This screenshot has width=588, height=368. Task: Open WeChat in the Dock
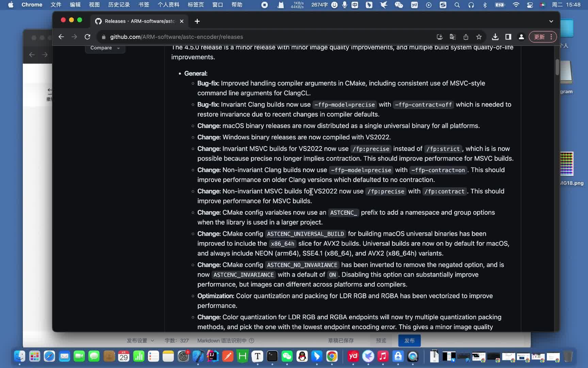click(x=287, y=356)
